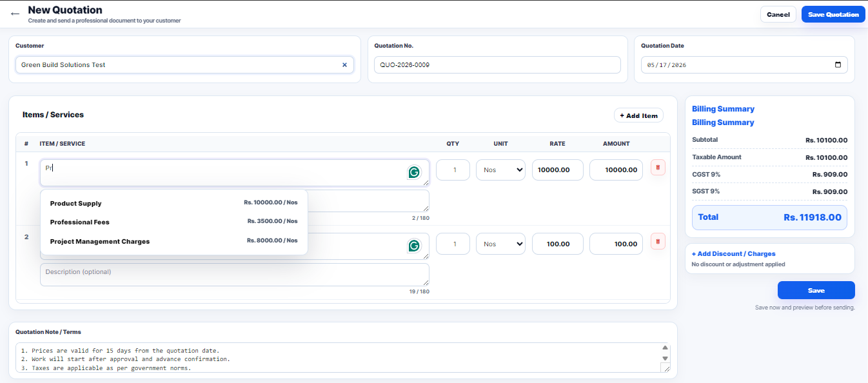Click the notes textarea scroll down arrow

point(666,358)
